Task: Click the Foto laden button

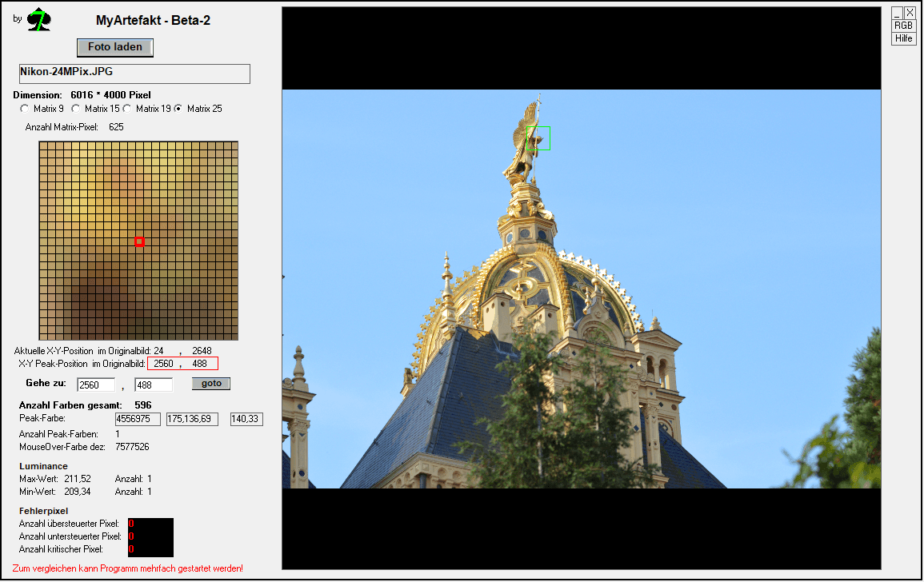Action: (x=115, y=47)
